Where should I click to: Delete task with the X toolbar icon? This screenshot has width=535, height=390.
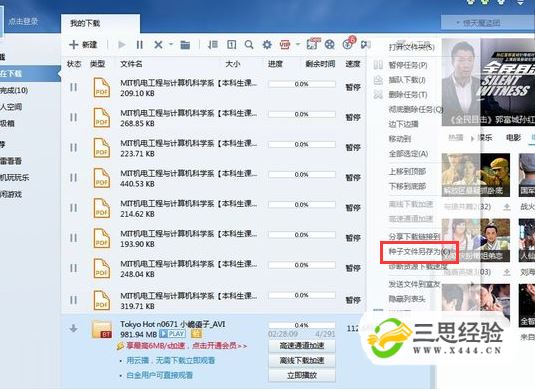coord(158,45)
